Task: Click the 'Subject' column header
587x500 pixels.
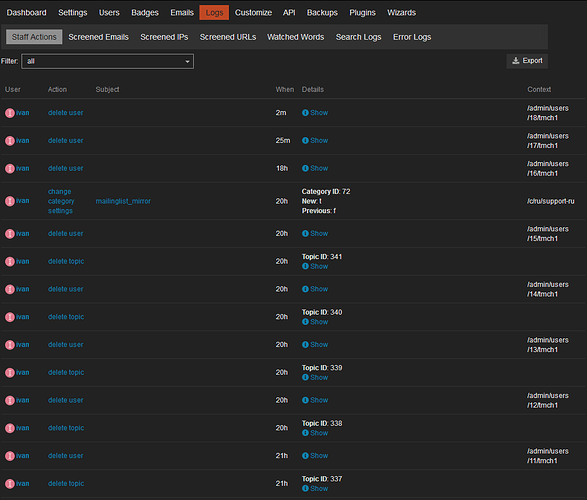Action: (x=107, y=89)
